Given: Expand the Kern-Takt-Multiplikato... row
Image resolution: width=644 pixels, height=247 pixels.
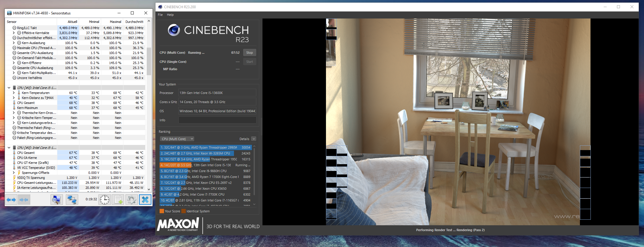Looking at the screenshot, I should (x=14, y=73).
